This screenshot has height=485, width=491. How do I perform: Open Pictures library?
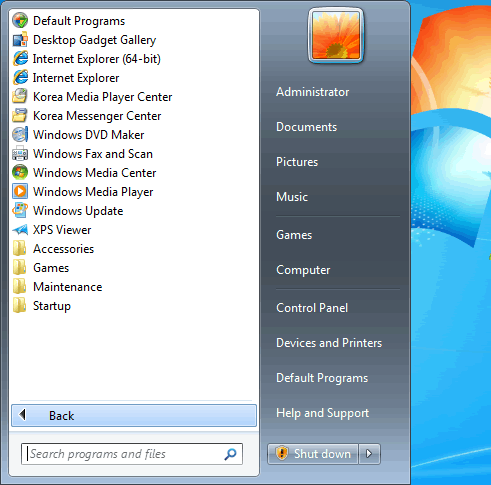point(297,162)
